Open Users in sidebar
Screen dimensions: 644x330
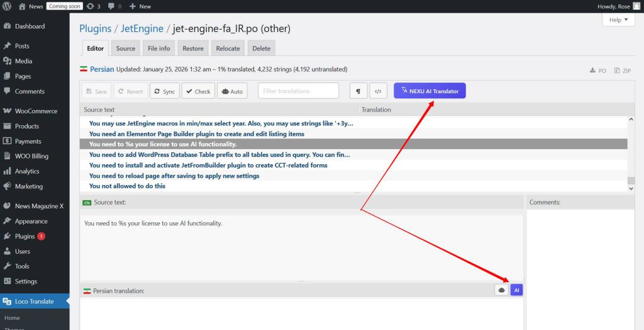(22, 251)
